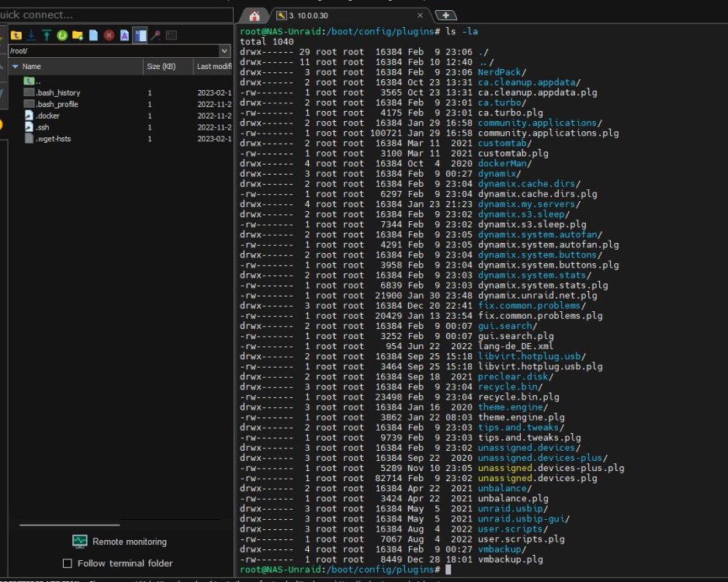Sort files by the Size (KB) column
Viewport: 728px width, 582px height.
click(161, 67)
